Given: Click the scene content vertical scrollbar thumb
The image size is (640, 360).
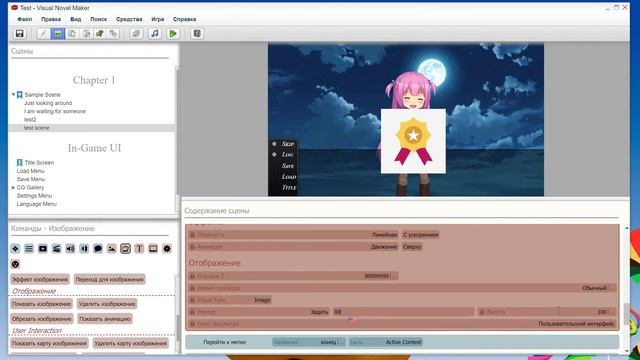Looking at the screenshot, I should (x=627, y=313).
